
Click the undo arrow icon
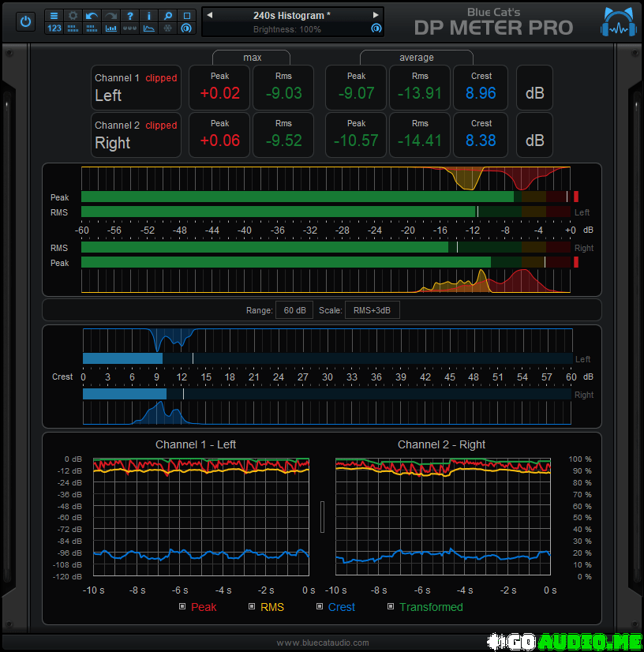(x=92, y=16)
